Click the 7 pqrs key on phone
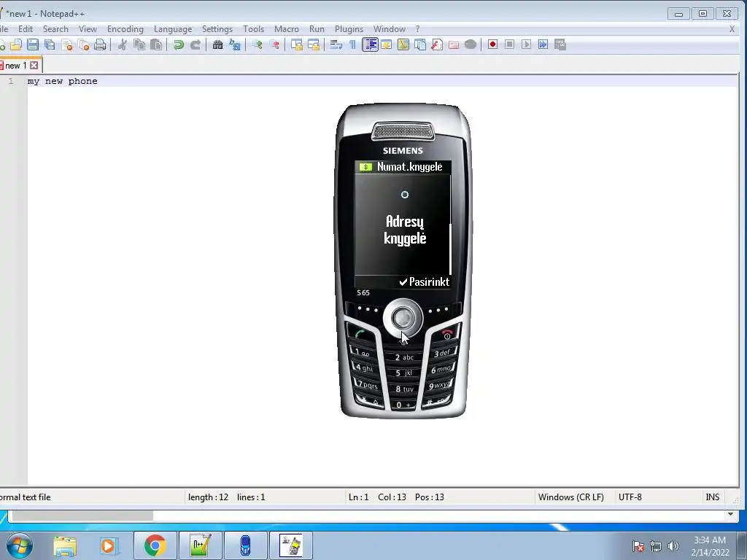 tap(367, 384)
